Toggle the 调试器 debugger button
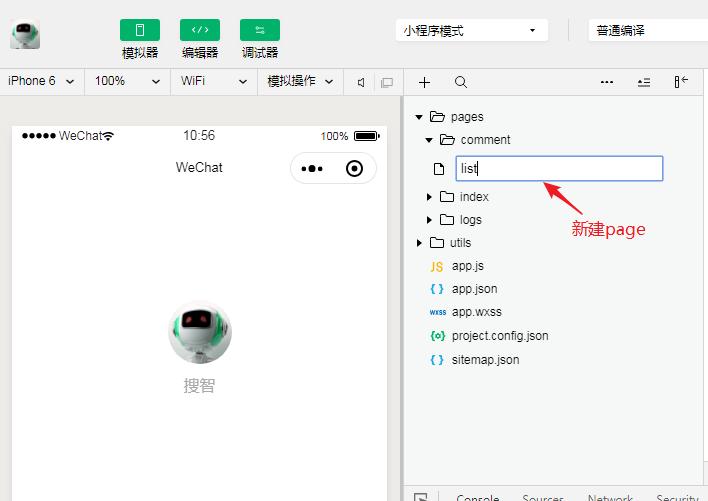The image size is (708, 501). coord(260,30)
